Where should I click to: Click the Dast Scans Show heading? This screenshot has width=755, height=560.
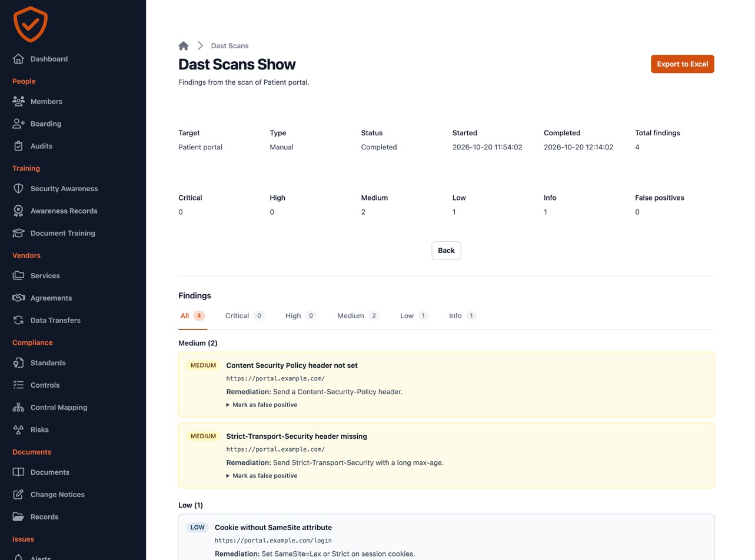pos(237,64)
